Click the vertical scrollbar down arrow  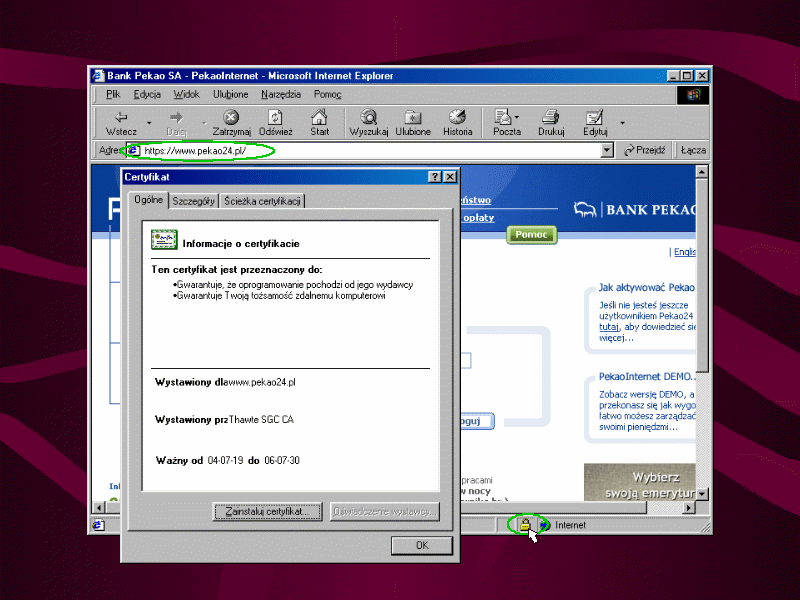[x=702, y=494]
